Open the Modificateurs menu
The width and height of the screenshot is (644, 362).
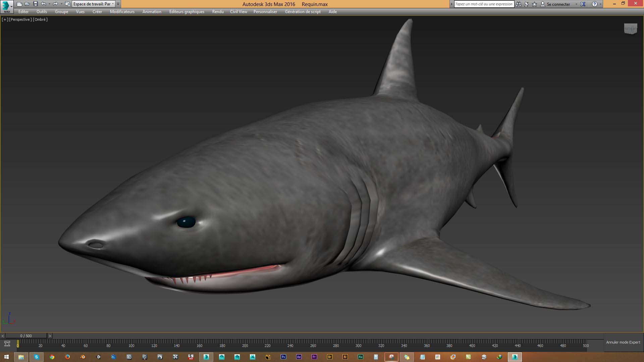[122, 12]
